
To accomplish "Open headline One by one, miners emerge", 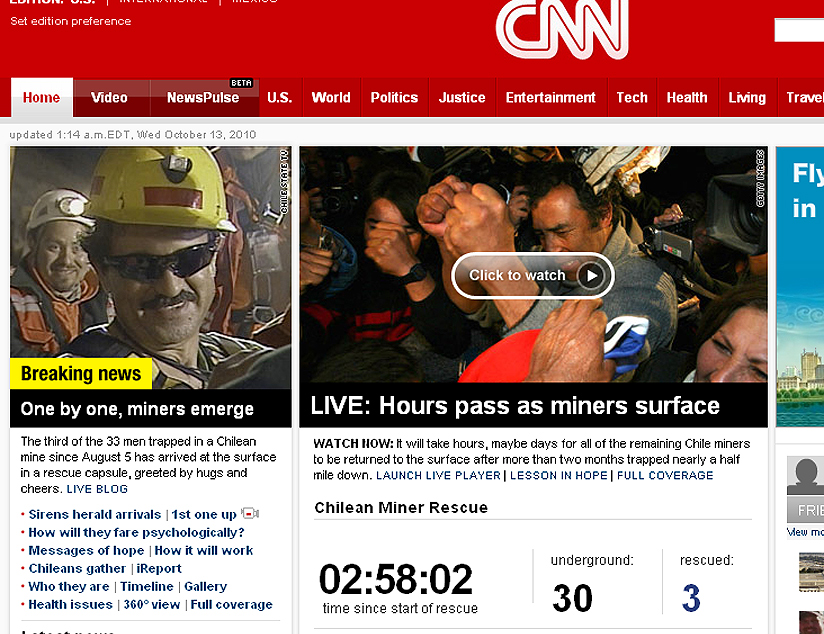I will pyautogui.click(x=137, y=409).
